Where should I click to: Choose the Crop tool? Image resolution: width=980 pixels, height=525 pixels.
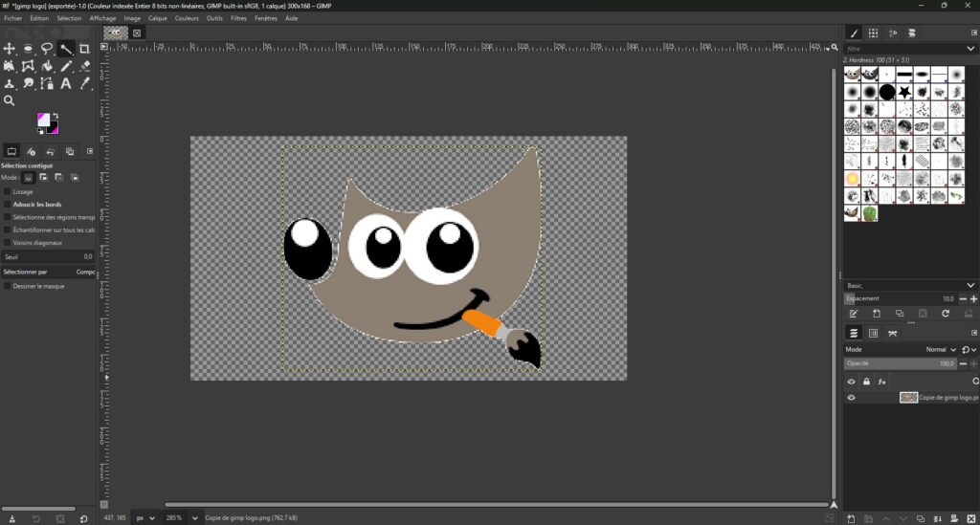[x=85, y=49]
